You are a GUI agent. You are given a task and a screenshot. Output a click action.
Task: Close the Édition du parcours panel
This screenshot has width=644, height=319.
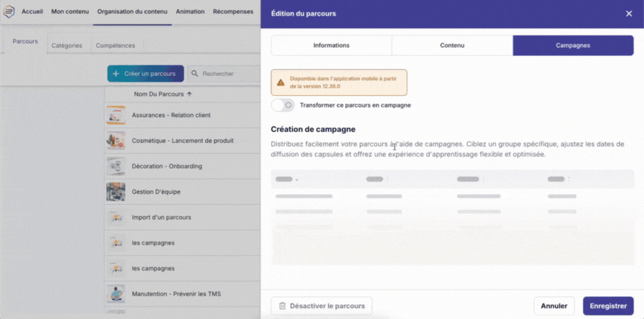click(629, 13)
